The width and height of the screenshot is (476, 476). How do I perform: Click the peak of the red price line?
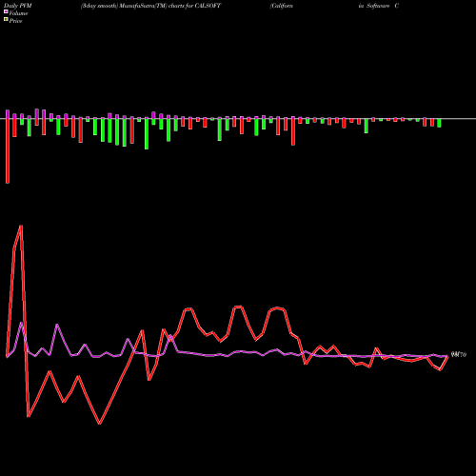tap(21, 226)
